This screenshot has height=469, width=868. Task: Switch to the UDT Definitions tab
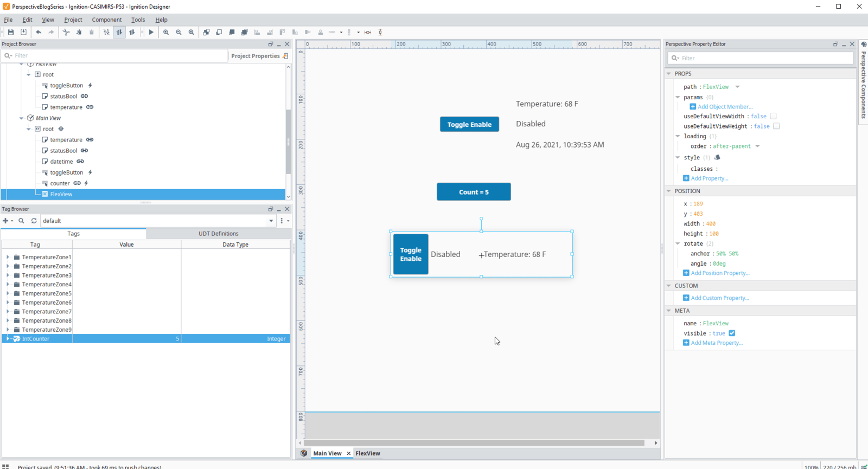[219, 234]
